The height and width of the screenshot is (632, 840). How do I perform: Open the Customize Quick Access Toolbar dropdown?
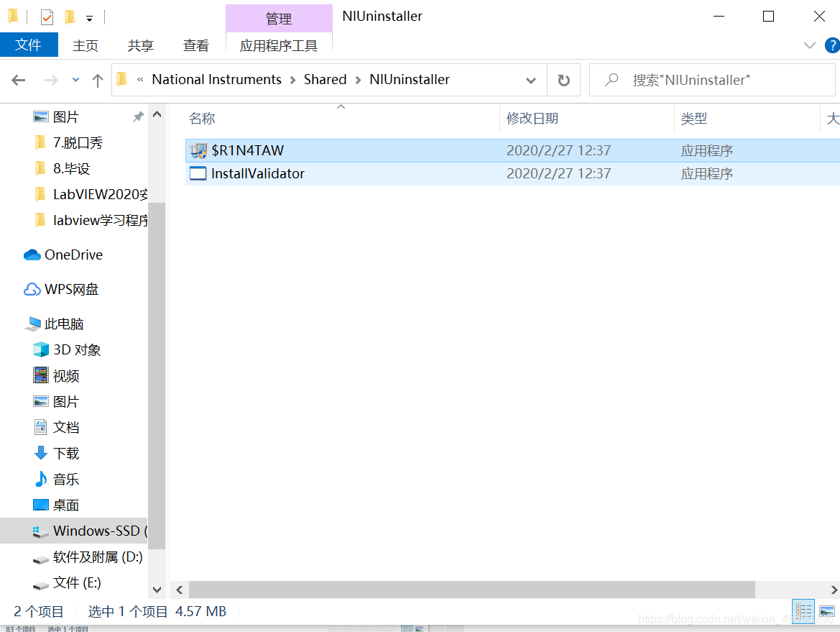click(x=90, y=19)
